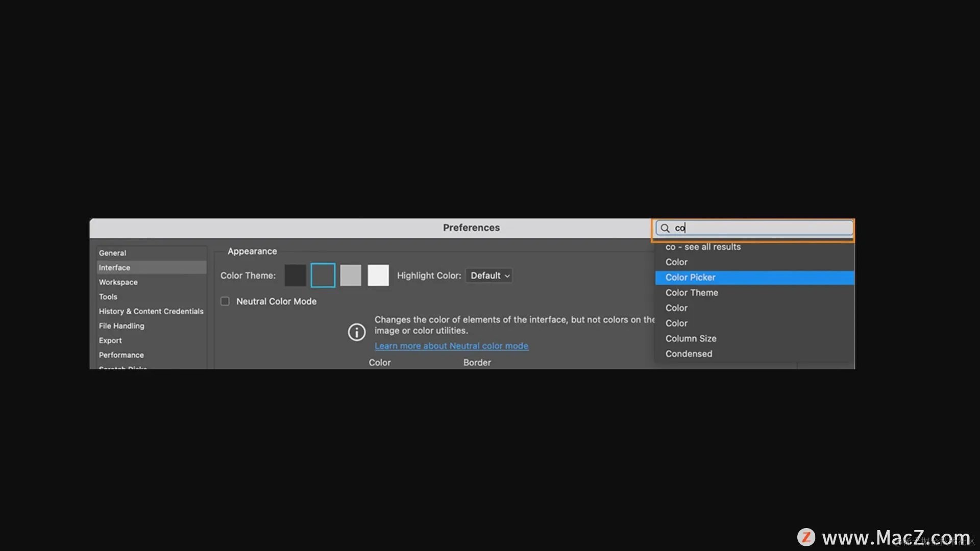980x551 pixels.
Task: Select the light gray color theme swatch
Action: click(x=351, y=275)
